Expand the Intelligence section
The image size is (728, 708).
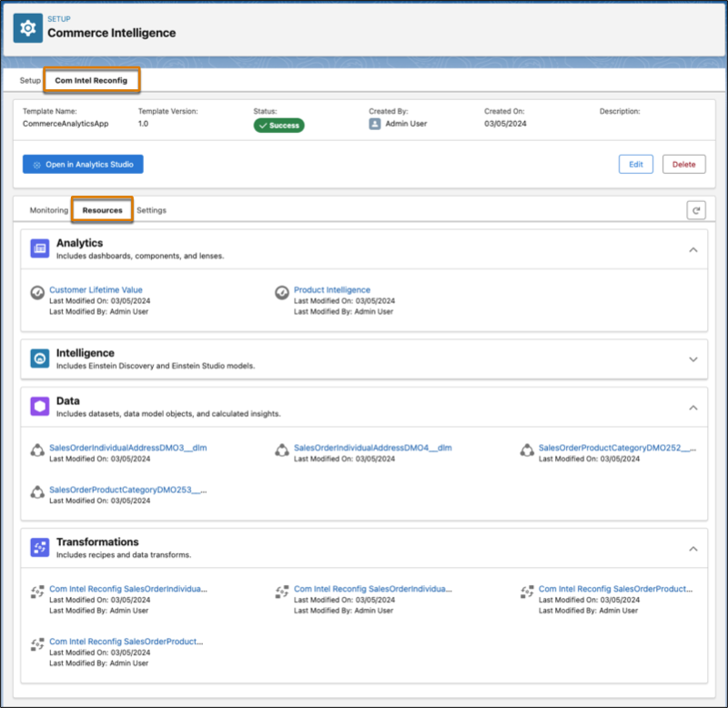(693, 359)
